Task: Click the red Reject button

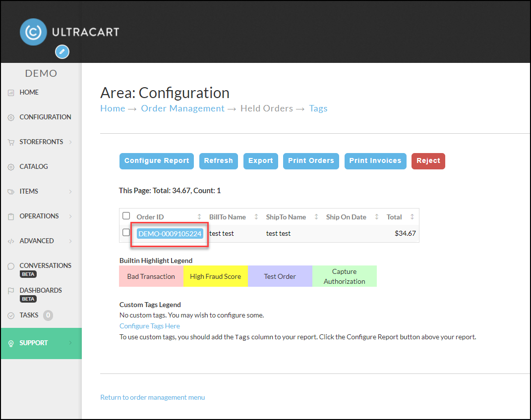Action: (x=428, y=161)
